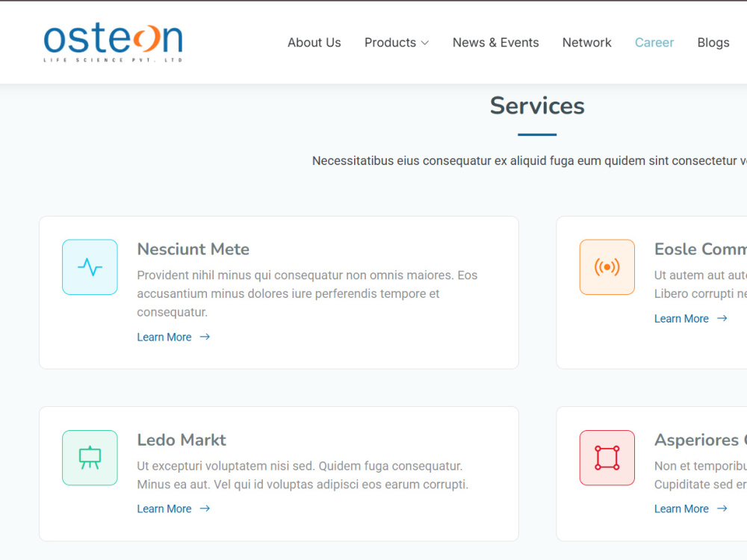
Task: Expand the Products dropdown chevron
Action: click(425, 43)
